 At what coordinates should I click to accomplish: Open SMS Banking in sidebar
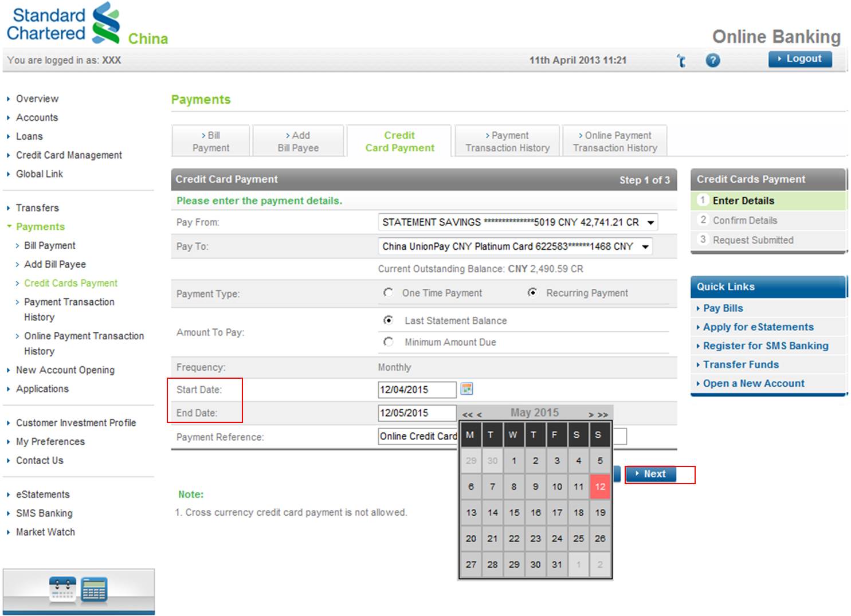click(x=44, y=513)
